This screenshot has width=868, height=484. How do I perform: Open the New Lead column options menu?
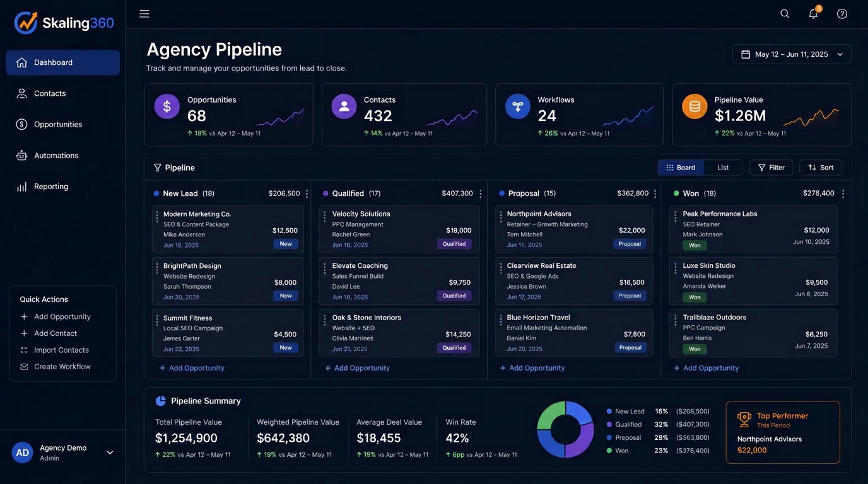(307, 194)
